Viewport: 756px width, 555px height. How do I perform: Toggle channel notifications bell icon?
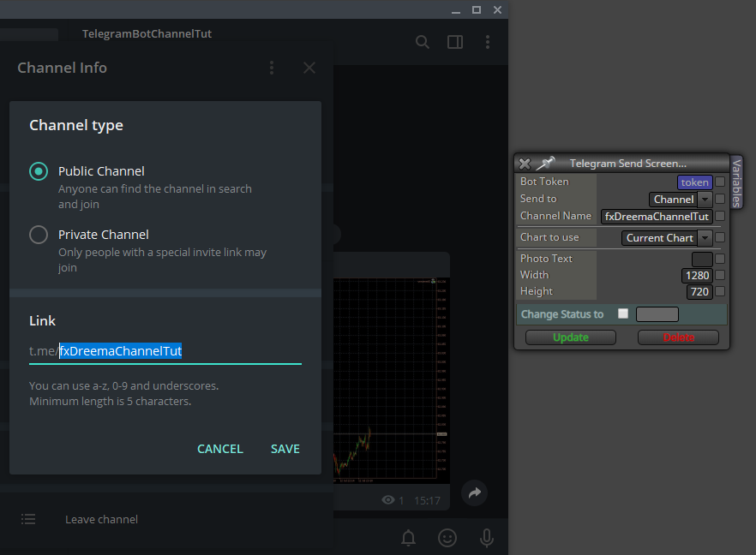(x=408, y=538)
